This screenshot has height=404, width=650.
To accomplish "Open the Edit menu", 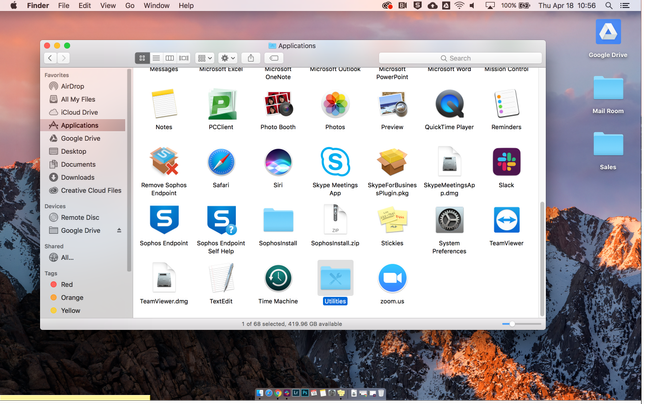I will pyautogui.click(x=85, y=5).
